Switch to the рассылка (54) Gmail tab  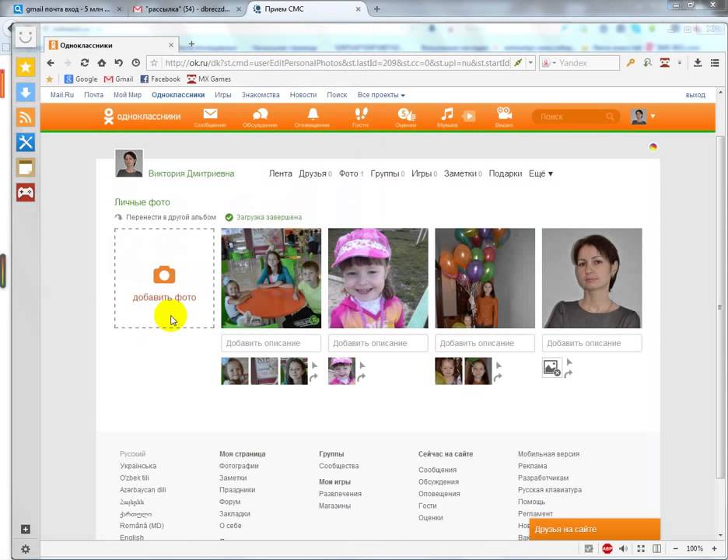(187, 9)
